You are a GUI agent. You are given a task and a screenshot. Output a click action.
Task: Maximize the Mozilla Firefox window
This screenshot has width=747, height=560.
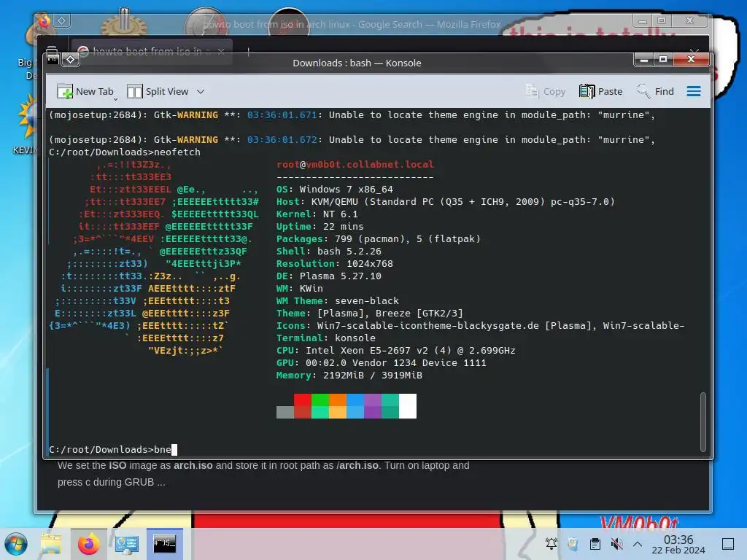(x=661, y=21)
